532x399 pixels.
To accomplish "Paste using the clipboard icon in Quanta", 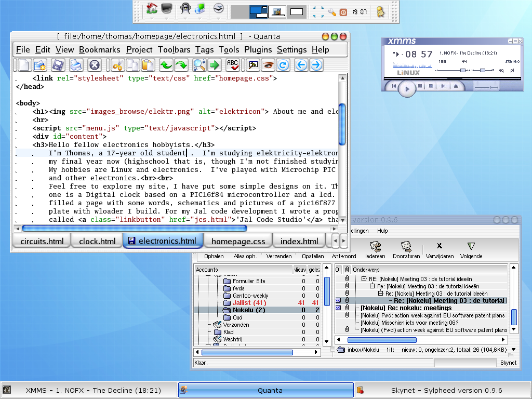I will tap(148, 65).
